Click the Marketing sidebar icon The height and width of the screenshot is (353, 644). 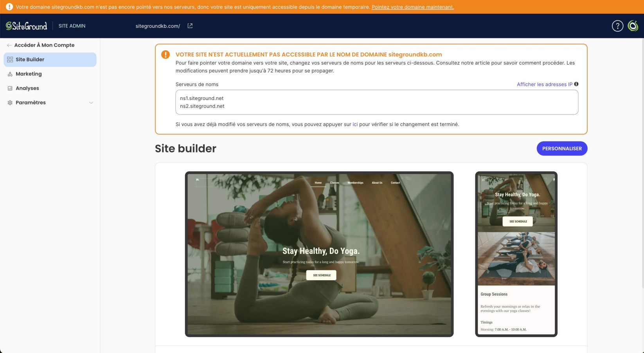pos(10,74)
